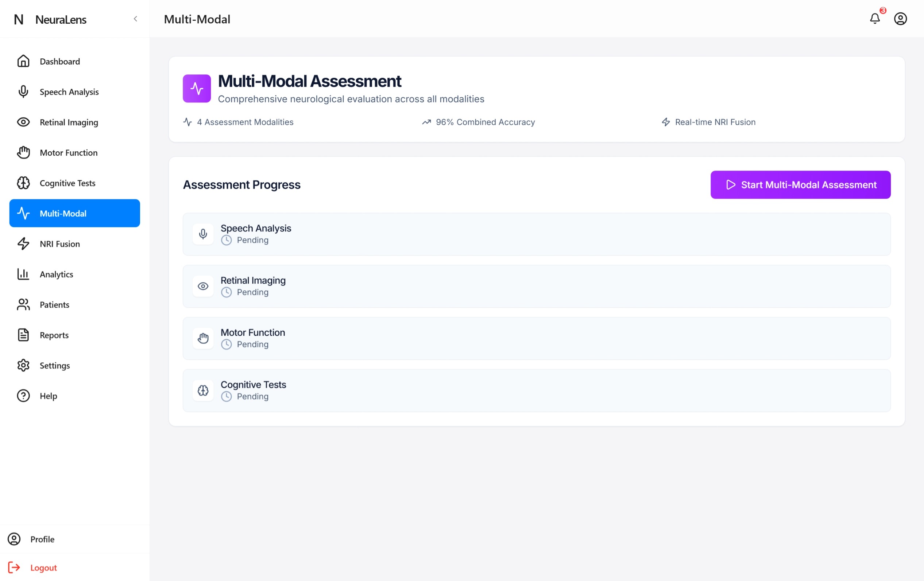Image resolution: width=924 pixels, height=581 pixels.
Task: Select the Speech Analysis pending progress row
Action: tap(536, 234)
